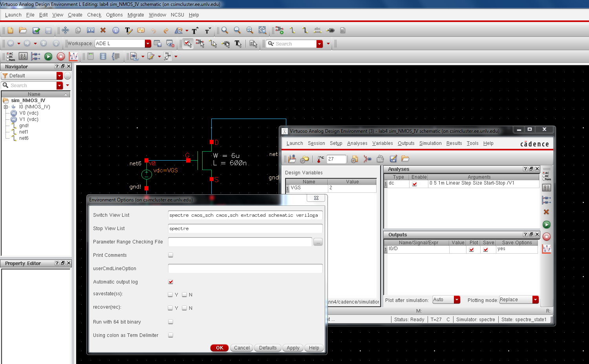Click the Choose Analyses AC DC Trans icon in ADE sidebar
This screenshot has width=589, height=364.
click(x=546, y=176)
